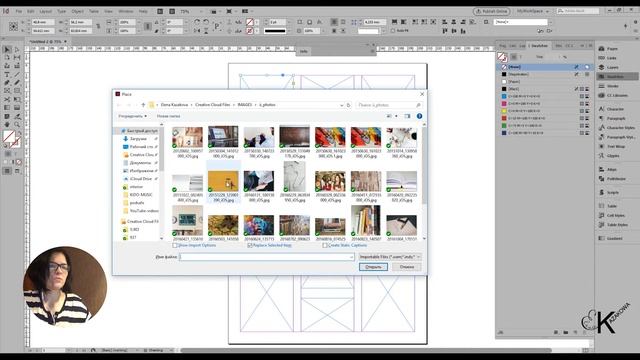The image size is (640, 360).
Task: Open the Type menu
Action: 61,11
